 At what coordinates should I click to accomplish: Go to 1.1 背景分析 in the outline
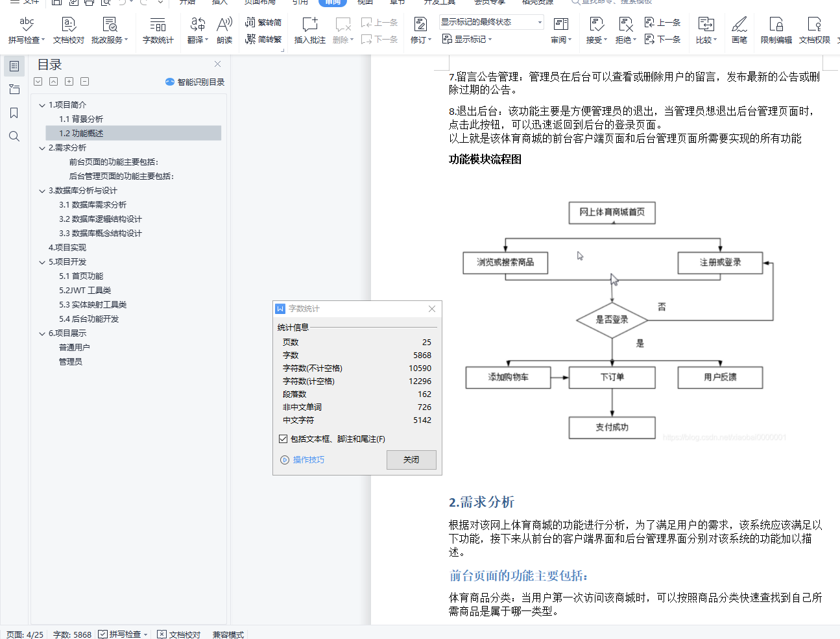(81, 119)
